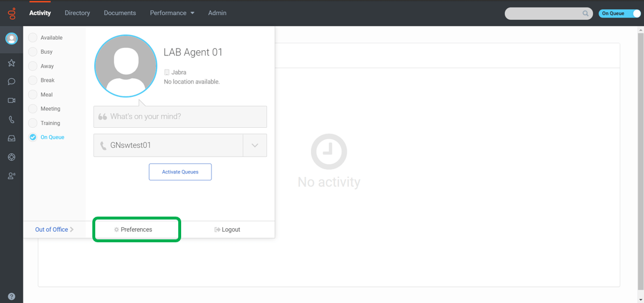Click the user avatar icon in sidebar
Screen dimensions: 644x303
11,39
